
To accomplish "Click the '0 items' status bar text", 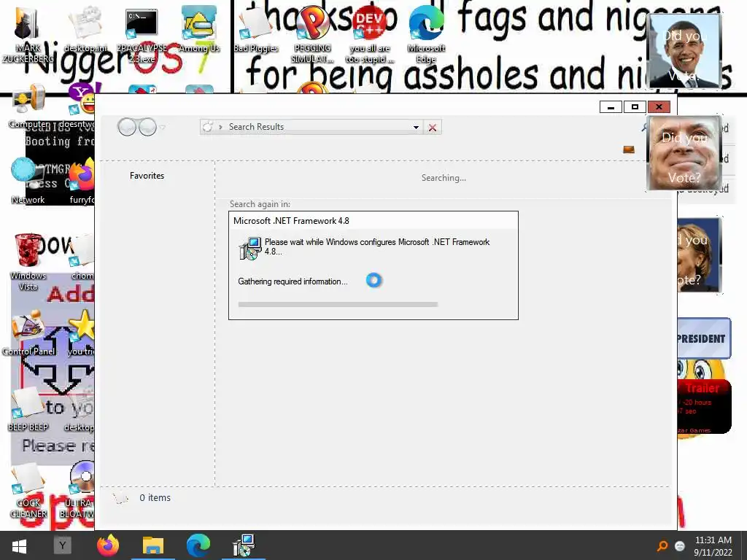I will pos(155,497).
